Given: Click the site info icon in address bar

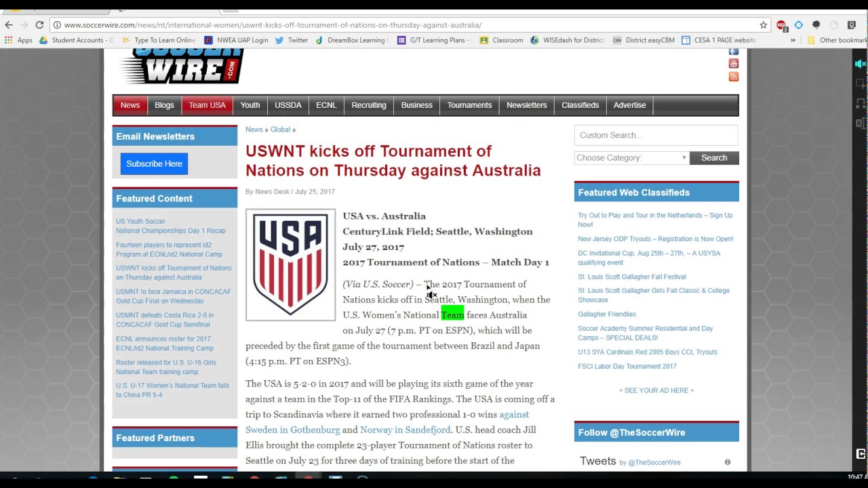Looking at the screenshot, I should click(x=57, y=25).
